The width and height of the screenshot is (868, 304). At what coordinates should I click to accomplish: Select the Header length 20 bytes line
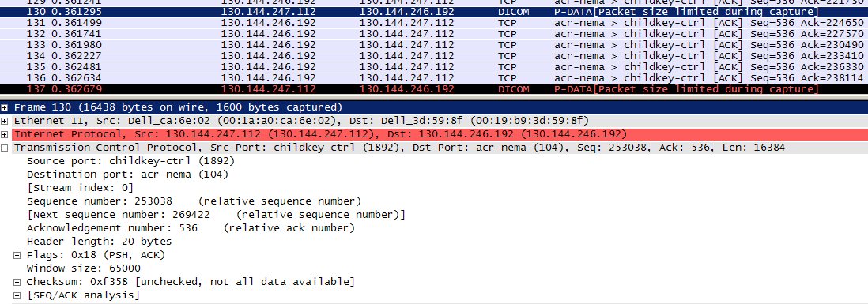[x=99, y=242]
